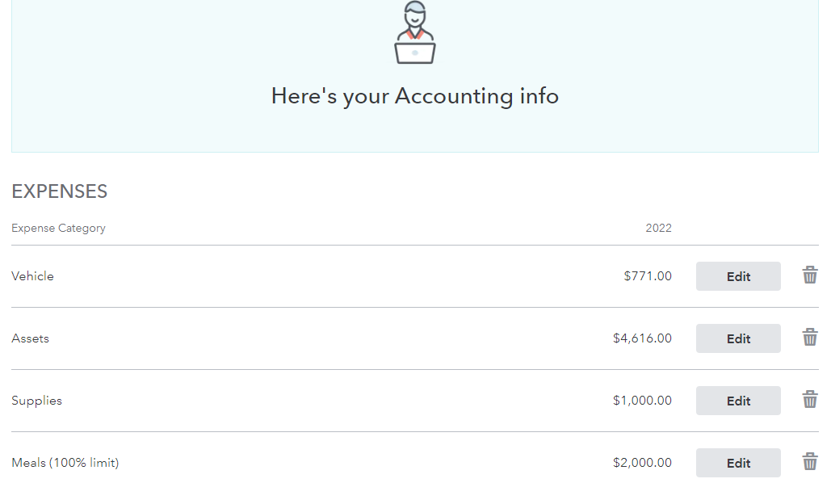
Task: Click the $771.00 Vehicle amount
Action: coord(648,276)
